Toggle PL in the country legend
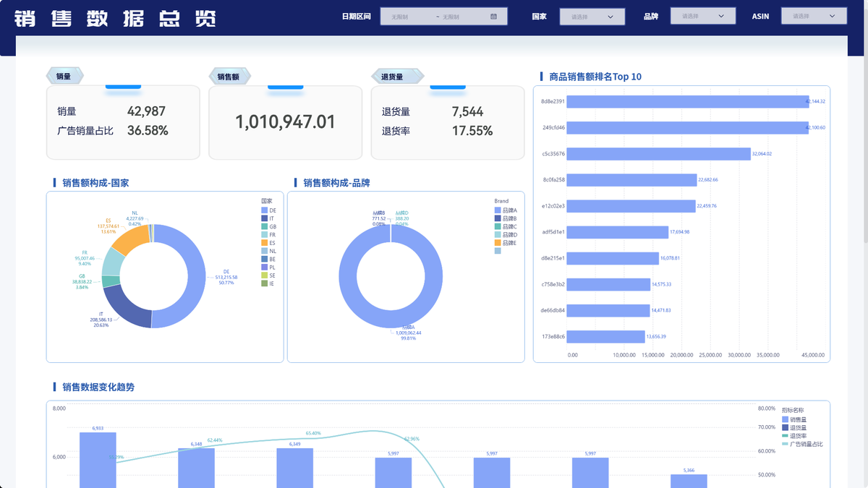Viewport: 868px width, 488px height. point(268,267)
